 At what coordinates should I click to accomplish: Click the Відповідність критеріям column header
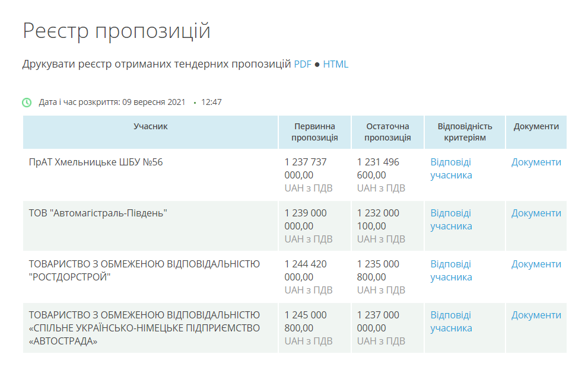[465, 132]
